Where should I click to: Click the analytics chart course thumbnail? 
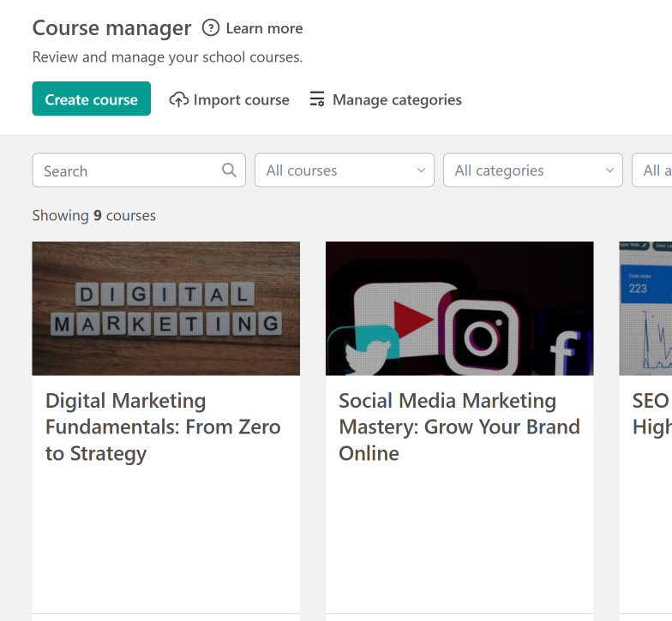[x=646, y=308]
